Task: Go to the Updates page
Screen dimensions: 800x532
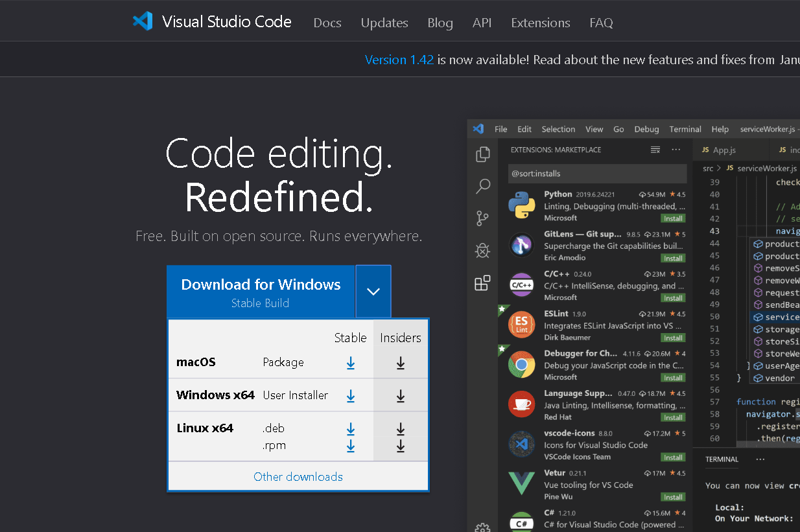Action: coord(384,23)
